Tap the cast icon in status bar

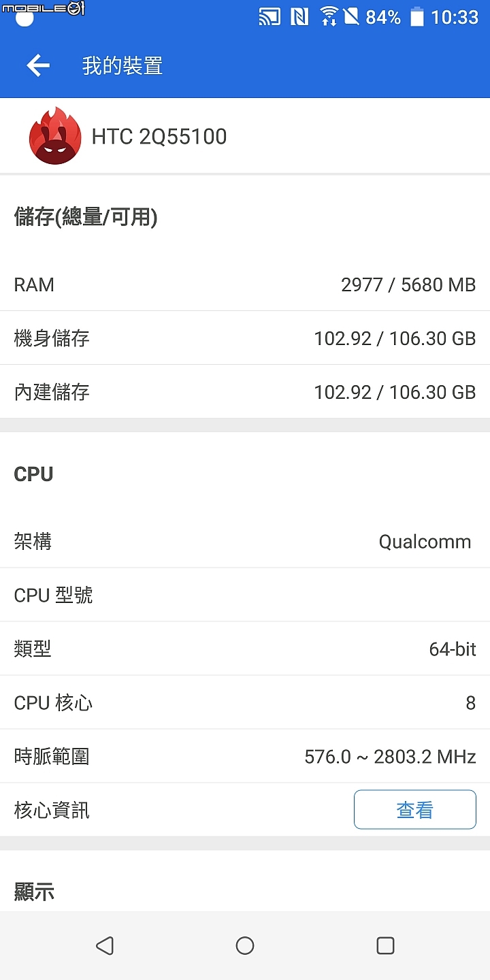pos(269,16)
